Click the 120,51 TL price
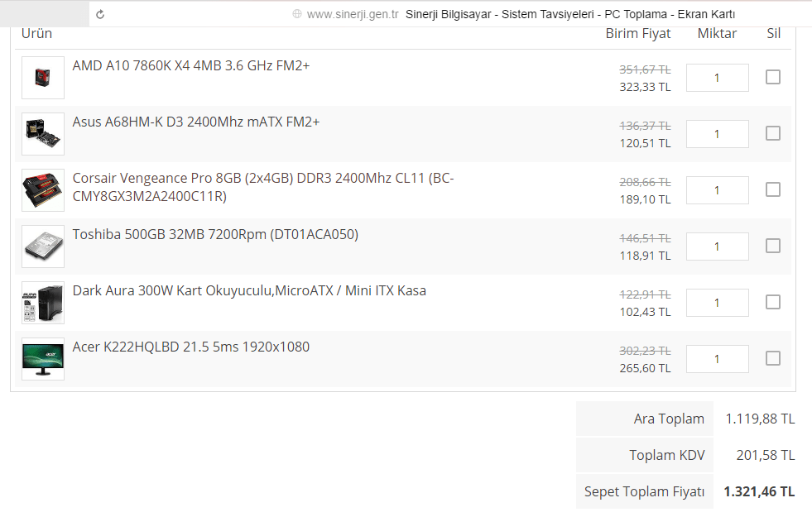This screenshot has width=812, height=517. 646,143
